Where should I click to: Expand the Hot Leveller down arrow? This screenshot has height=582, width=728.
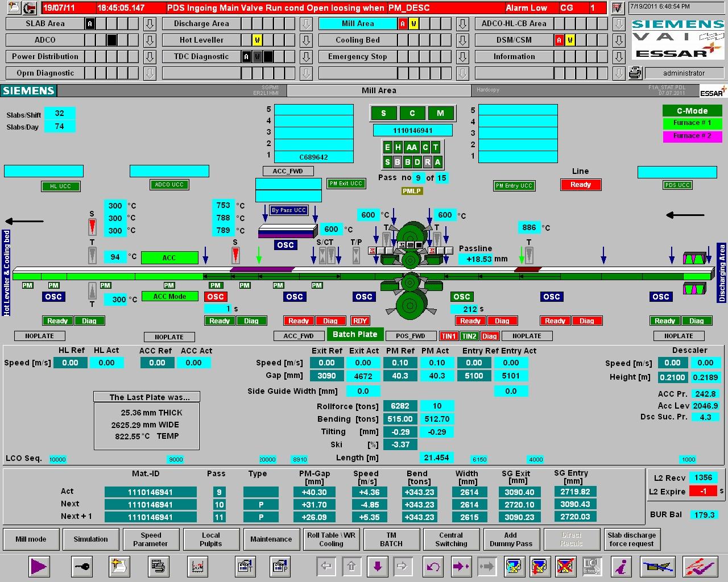306,40
